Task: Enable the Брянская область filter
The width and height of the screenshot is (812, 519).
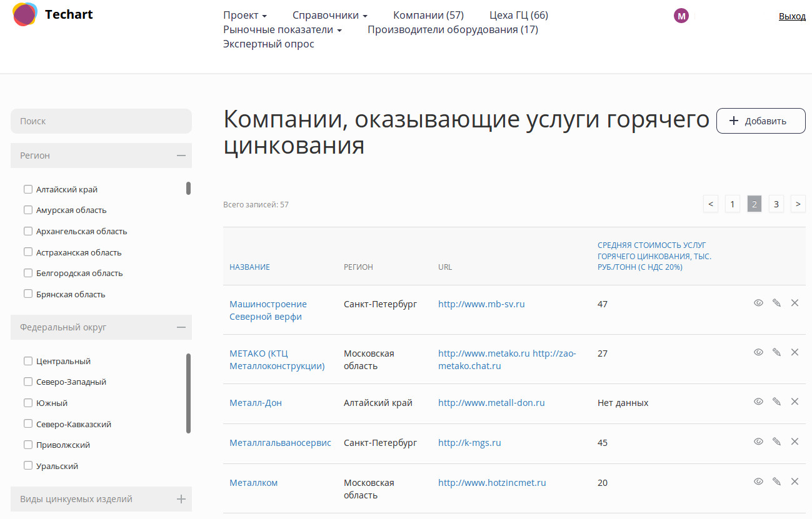Action: pos(28,294)
